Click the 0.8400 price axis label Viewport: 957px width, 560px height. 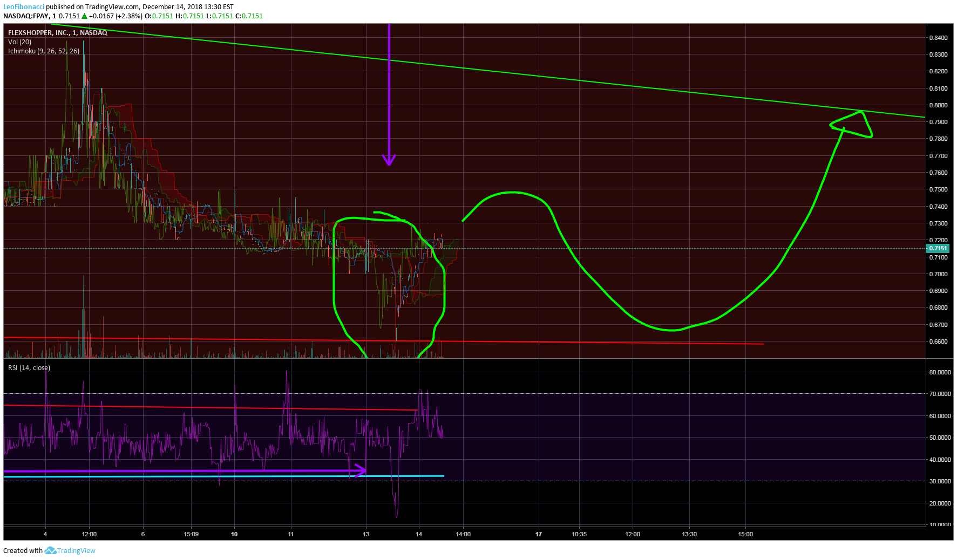coord(938,38)
